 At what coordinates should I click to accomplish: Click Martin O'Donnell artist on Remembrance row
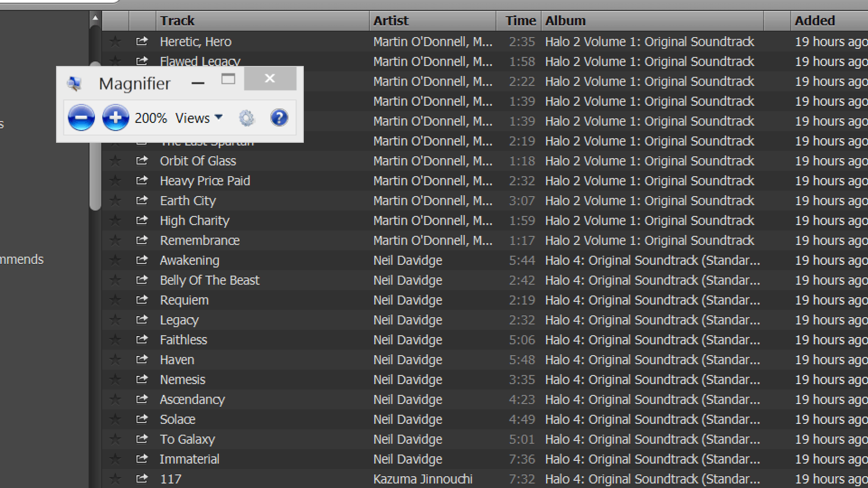[433, 240]
